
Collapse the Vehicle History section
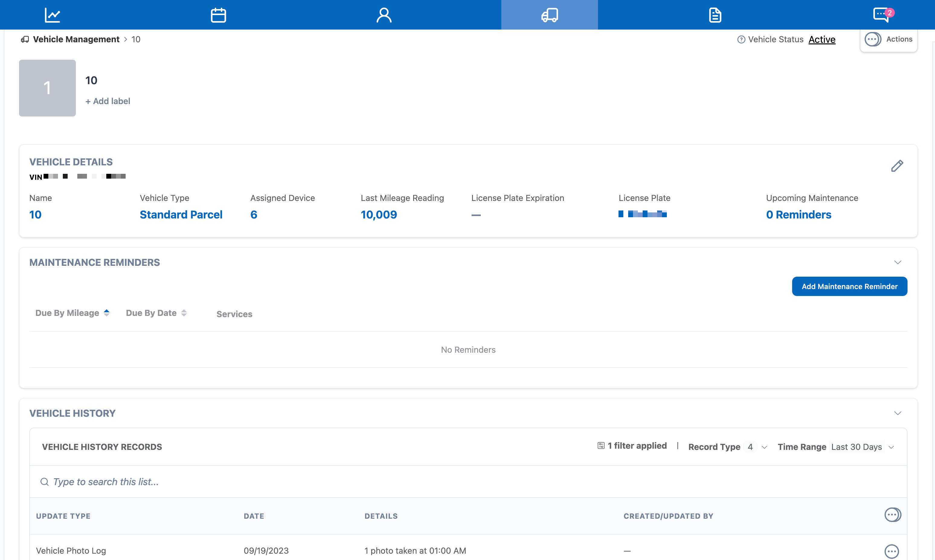click(x=898, y=413)
